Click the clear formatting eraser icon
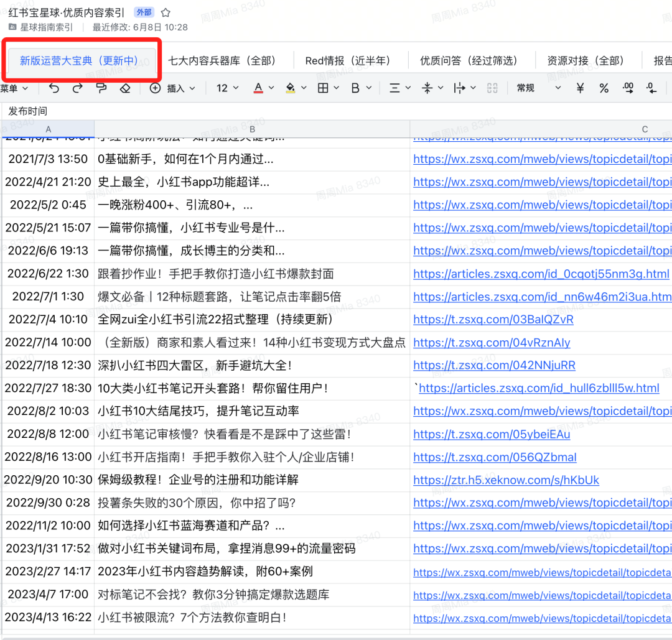This screenshot has height=640, width=672. tap(125, 88)
